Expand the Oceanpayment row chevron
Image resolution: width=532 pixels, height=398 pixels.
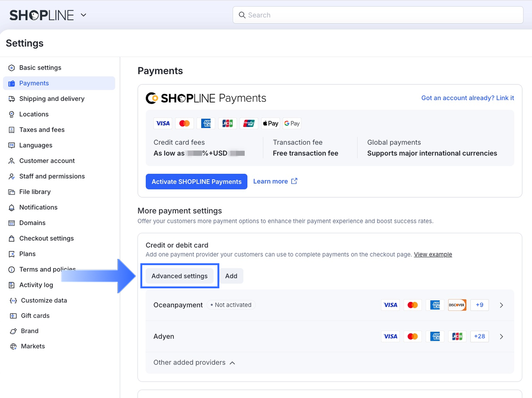coord(501,305)
